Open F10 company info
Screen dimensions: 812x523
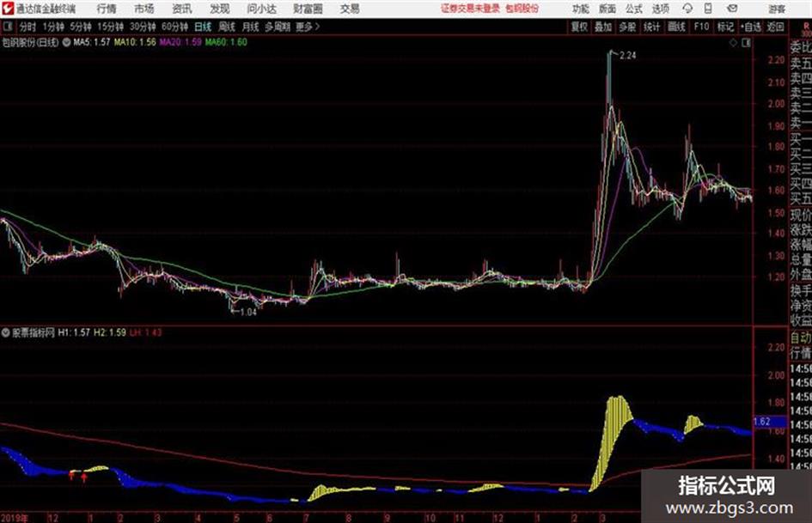702,27
